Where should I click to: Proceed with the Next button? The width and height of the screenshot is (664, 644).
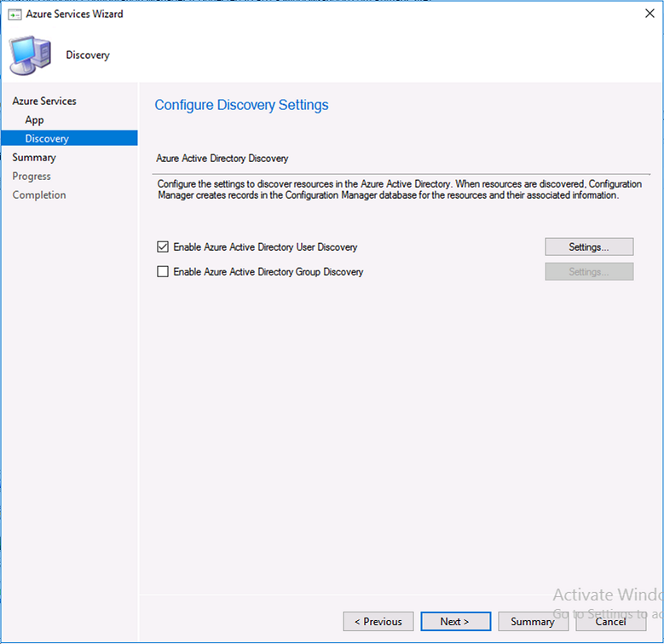(x=456, y=621)
